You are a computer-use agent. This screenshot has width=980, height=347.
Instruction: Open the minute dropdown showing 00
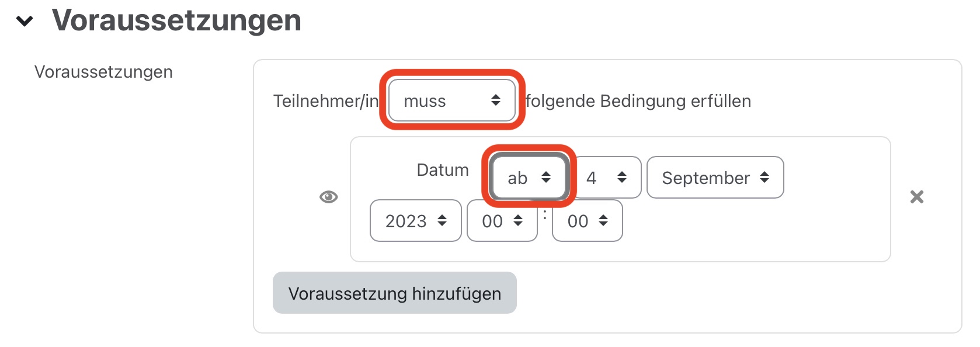tap(587, 221)
